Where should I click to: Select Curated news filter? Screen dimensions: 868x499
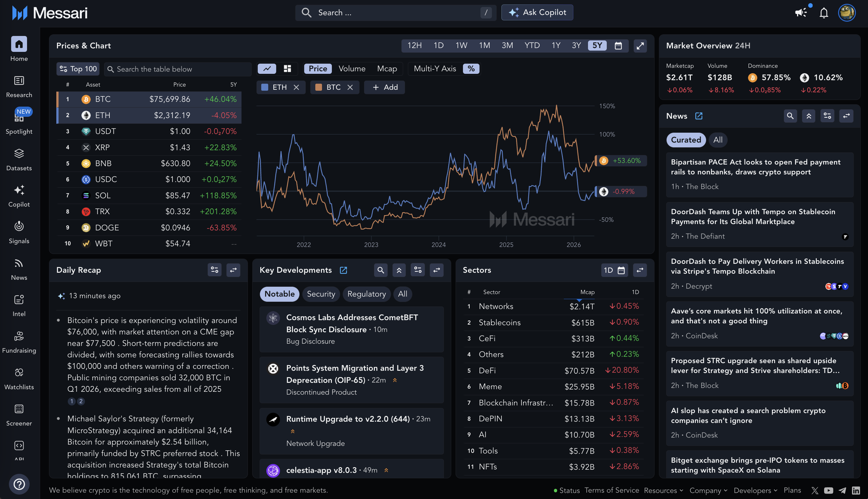686,140
